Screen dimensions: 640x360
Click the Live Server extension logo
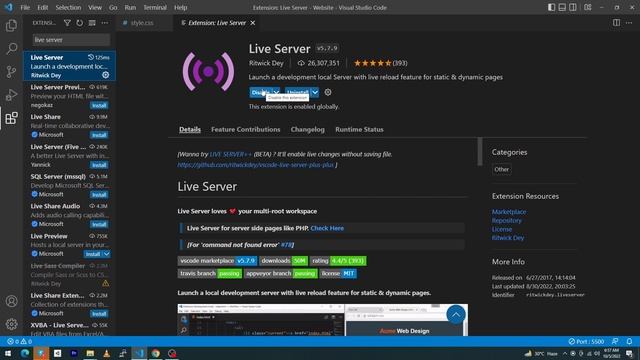coord(209,72)
